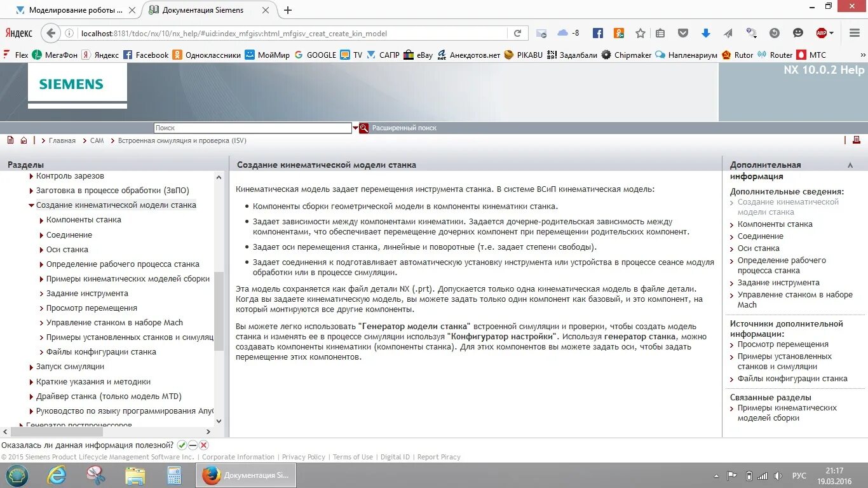The image size is (868, 488).
Task: Expand 'Контроль зарезов' tree node
Action: (31, 176)
